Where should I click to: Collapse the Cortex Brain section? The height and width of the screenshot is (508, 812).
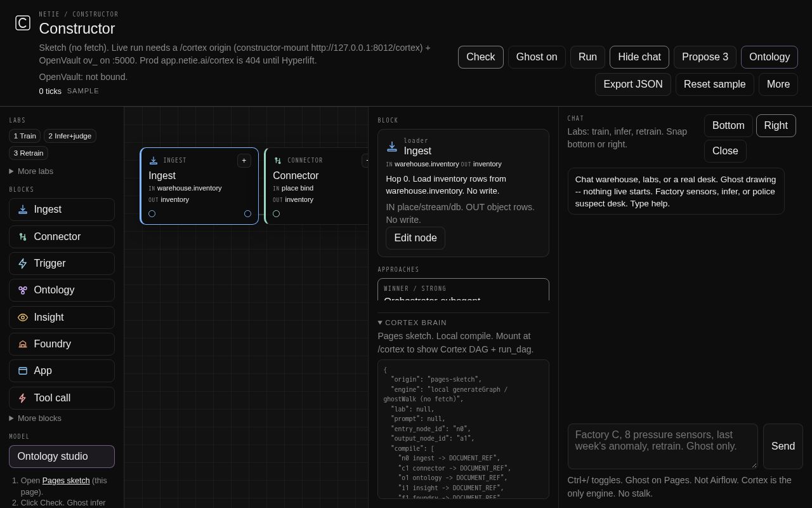(412, 323)
